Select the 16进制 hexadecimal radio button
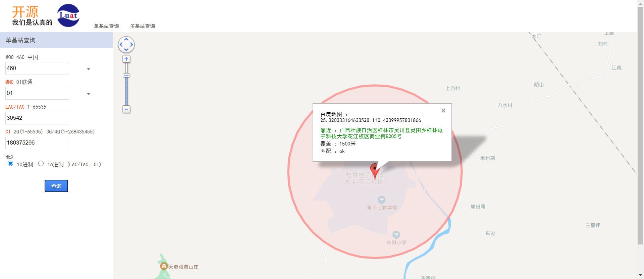 41,164
